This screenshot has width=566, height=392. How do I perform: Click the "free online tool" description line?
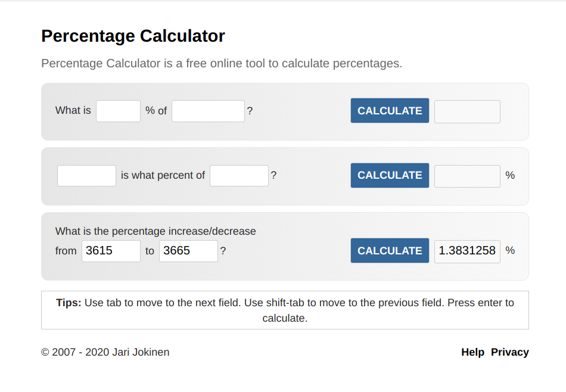click(222, 63)
